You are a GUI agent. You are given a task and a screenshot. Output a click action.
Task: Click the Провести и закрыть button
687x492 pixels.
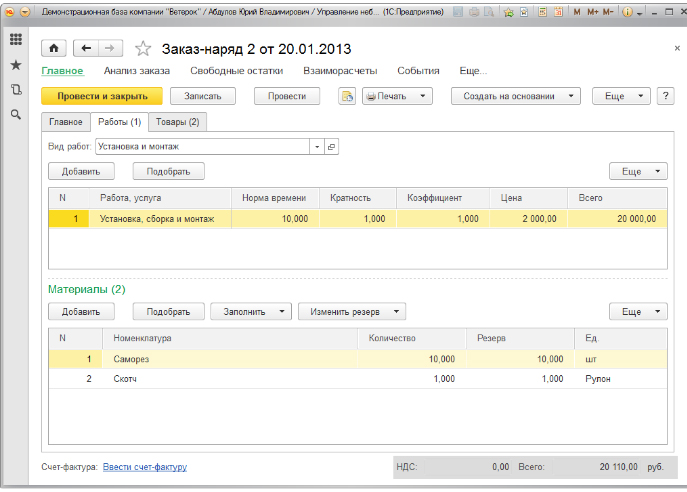point(102,96)
